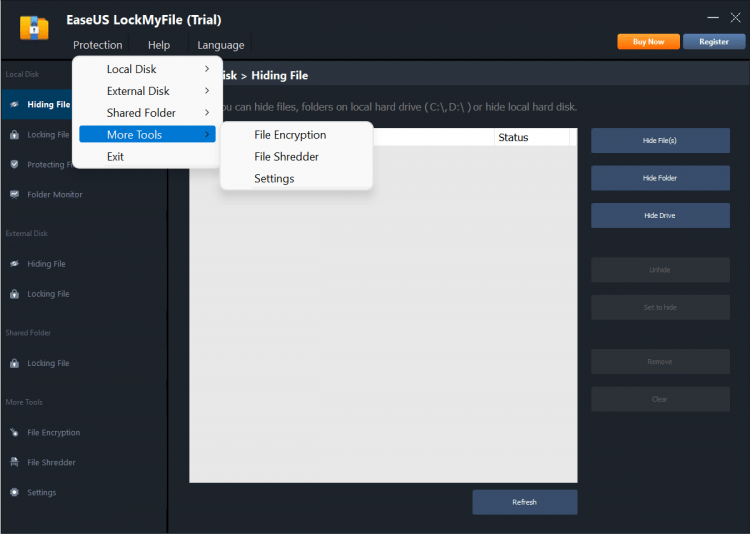Click the File Shredder icon in left sidebar
750x534 pixels.
pos(14,462)
